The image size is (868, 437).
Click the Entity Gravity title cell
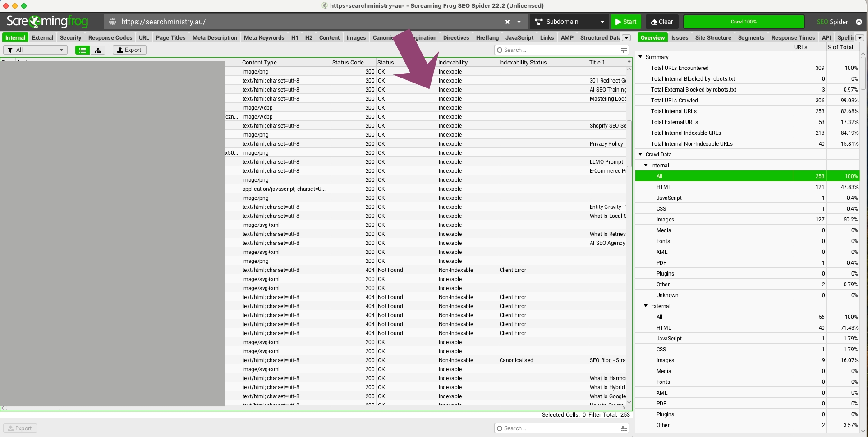607,207
